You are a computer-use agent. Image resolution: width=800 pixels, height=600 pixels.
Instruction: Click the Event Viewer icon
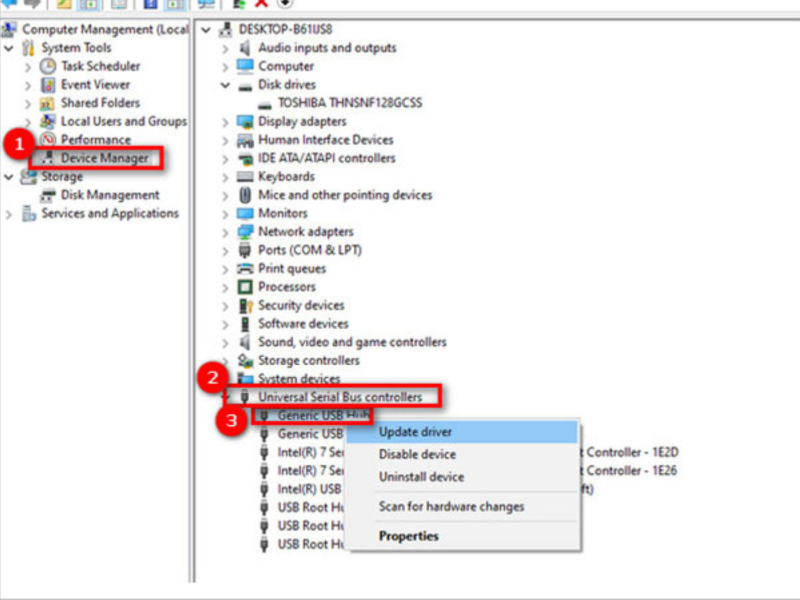[47, 85]
